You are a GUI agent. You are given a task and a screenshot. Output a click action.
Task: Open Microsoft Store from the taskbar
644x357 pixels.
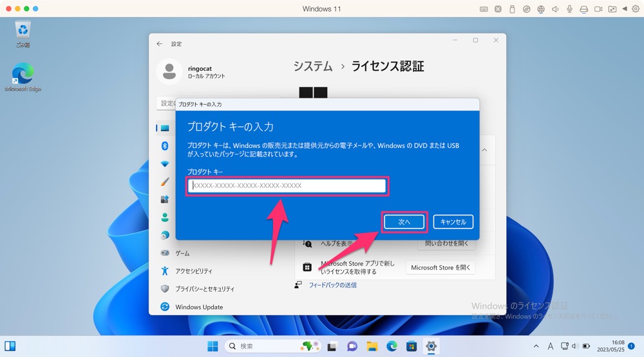pos(412,346)
